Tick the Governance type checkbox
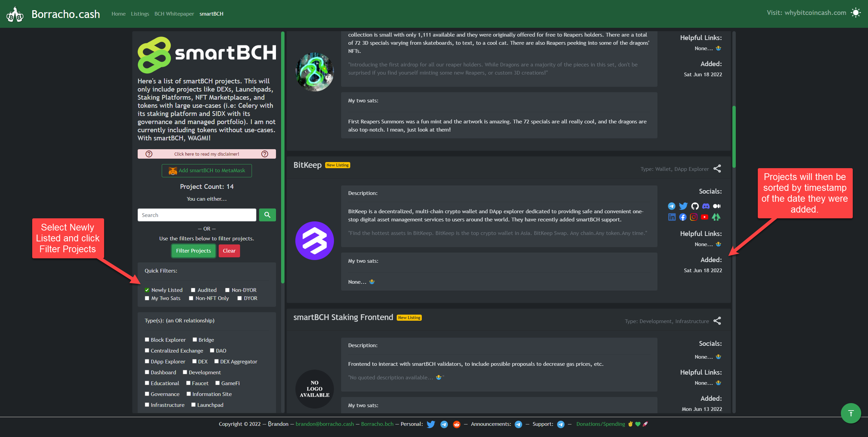Image resolution: width=868 pixels, height=437 pixels. point(147,394)
